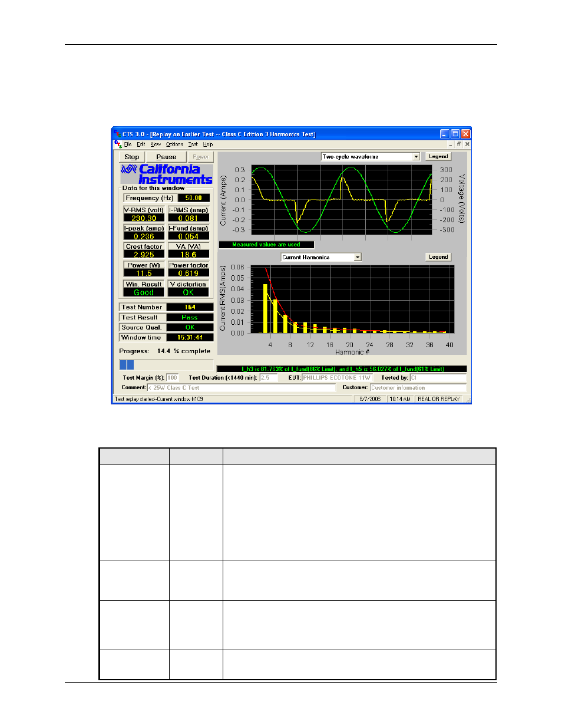The image size is (562, 728).
Task: Expand the Two-cycle waveforms dropdown
Action: pyautogui.click(x=416, y=157)
